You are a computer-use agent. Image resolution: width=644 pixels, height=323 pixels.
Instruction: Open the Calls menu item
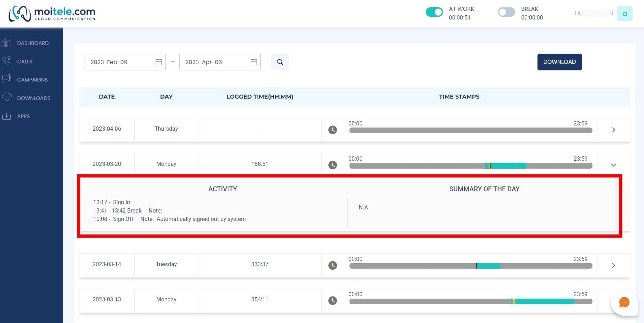click(x=25, y=61)
